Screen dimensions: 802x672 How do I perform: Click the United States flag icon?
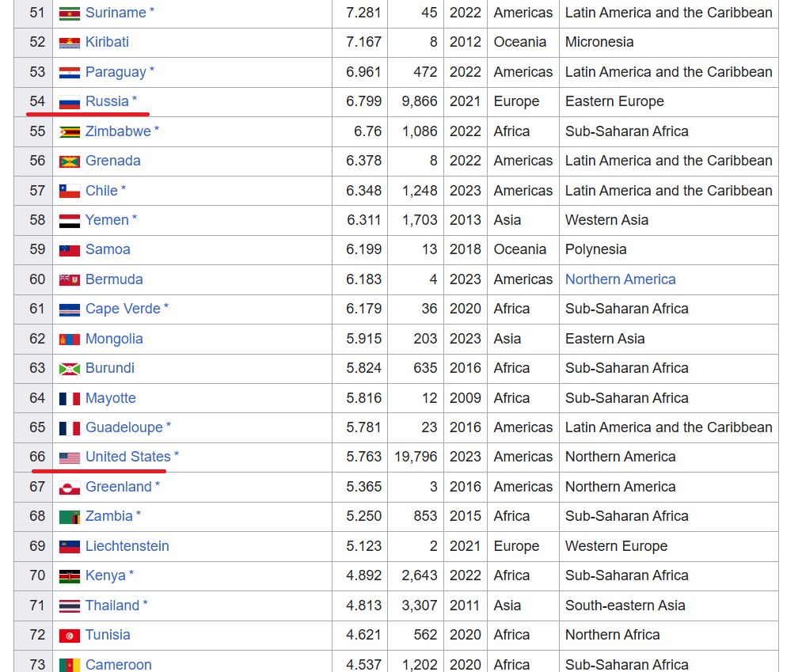click(x=69, y=457)
